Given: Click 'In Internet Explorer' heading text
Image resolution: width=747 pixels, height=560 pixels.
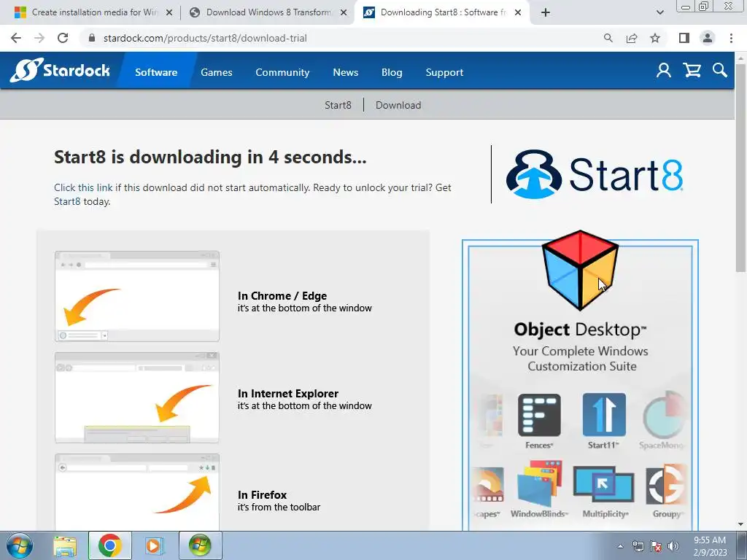Looking at the screenshot, I should (287, 393).
